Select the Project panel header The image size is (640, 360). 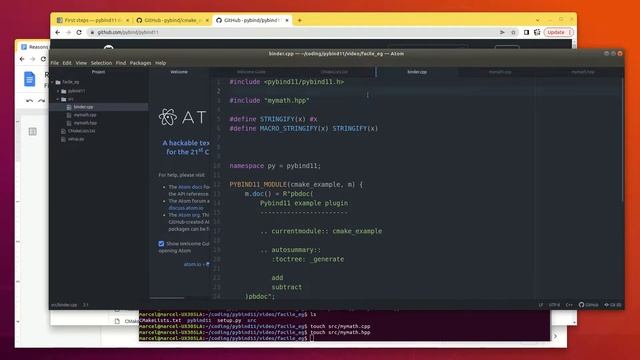[x=98, y=72]
